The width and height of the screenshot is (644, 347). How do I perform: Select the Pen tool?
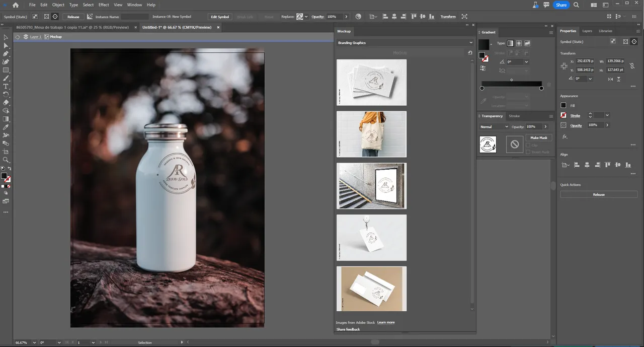(6, 53)
